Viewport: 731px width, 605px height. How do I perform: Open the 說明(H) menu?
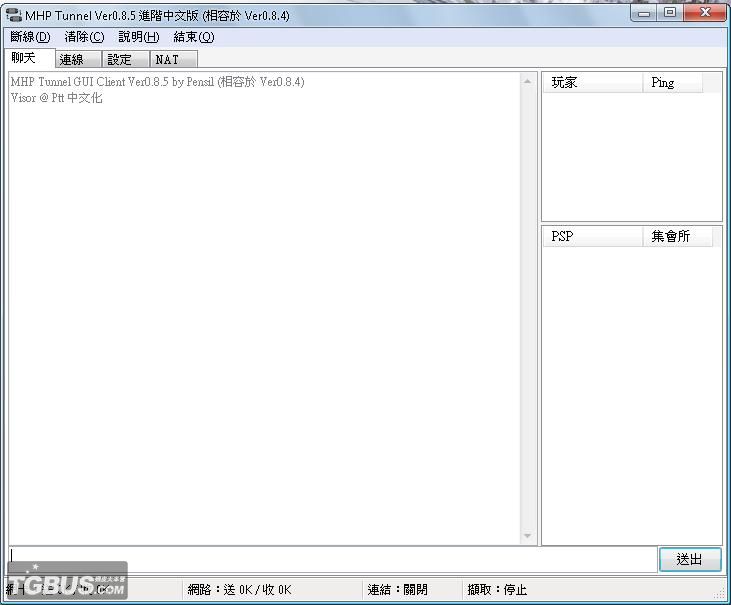pyautogui.click(x=139, y=37)
